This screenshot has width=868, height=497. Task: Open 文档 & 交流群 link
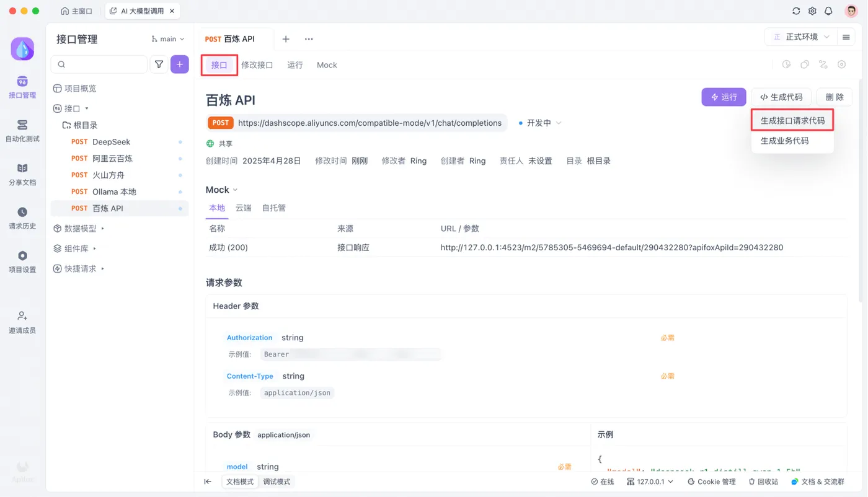[x=818, y=482]
